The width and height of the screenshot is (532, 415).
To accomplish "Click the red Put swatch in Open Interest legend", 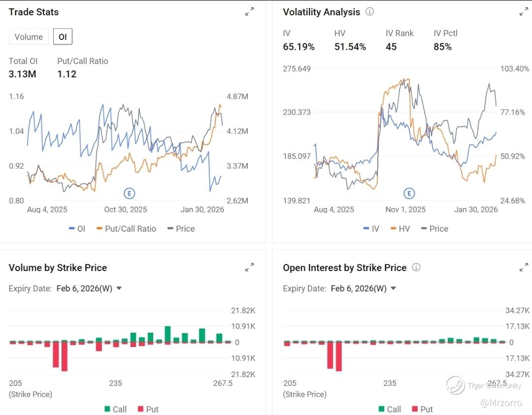I will click(x=415, y=409).
